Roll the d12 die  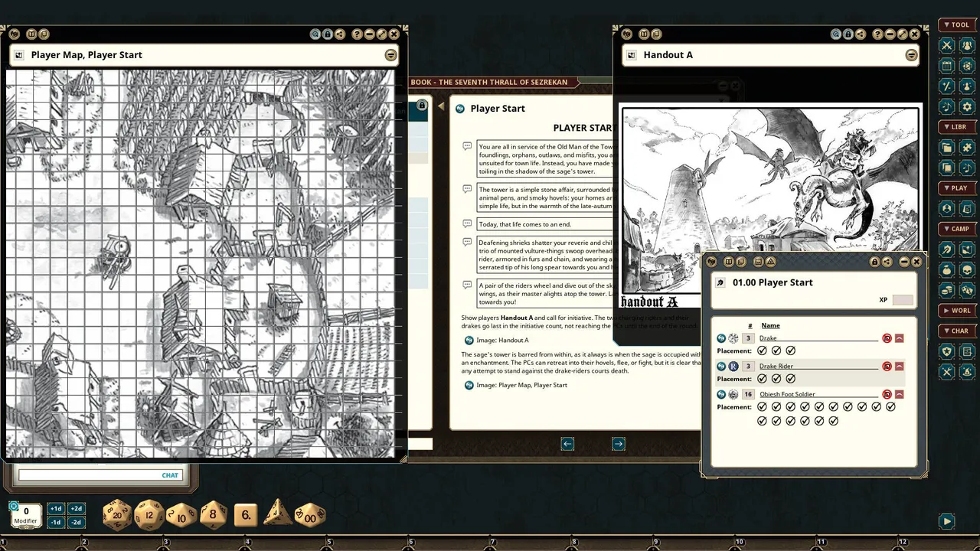point(149,515)
